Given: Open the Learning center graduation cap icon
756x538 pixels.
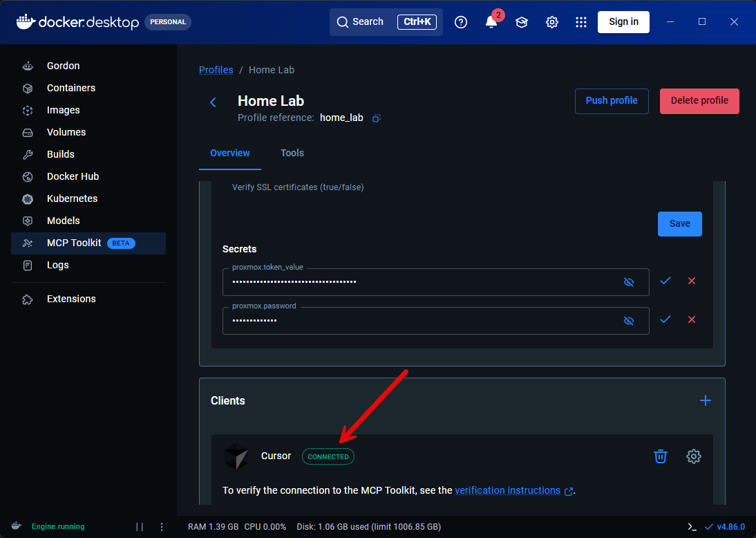Looking at the screenshot, I should tap(522, 21).
